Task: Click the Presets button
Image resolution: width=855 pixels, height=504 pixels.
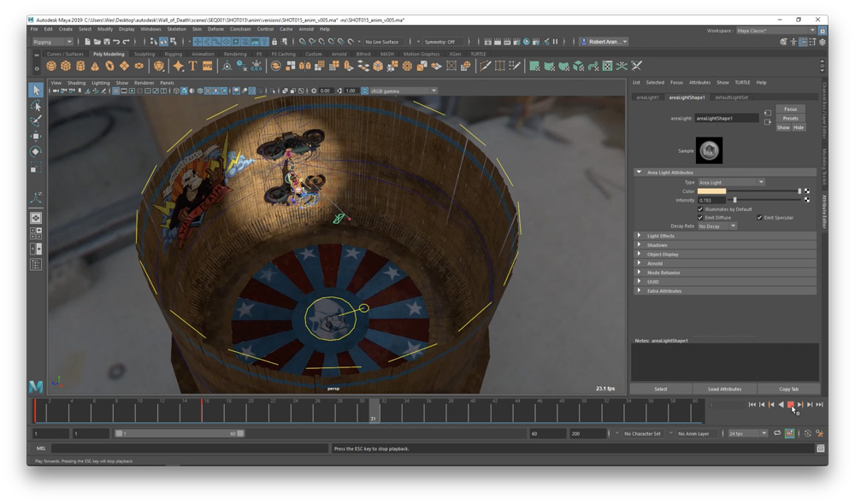Action: tap(790, 118)
